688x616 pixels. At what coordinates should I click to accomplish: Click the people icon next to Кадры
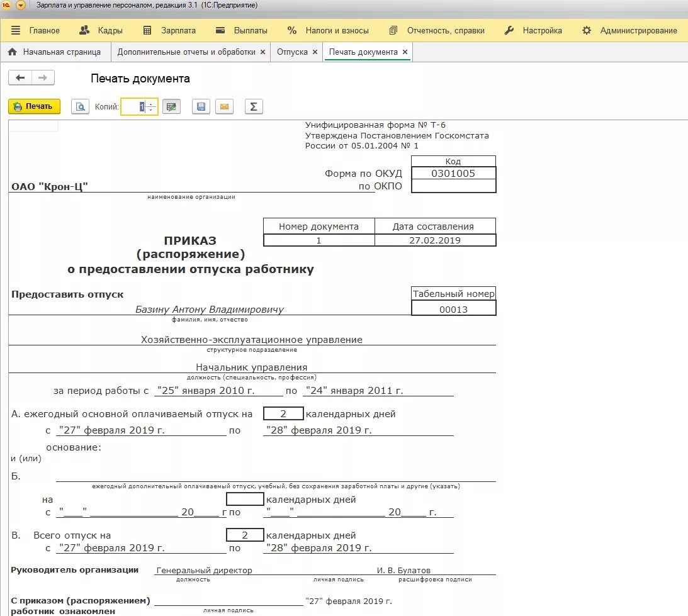pos(84,30)
